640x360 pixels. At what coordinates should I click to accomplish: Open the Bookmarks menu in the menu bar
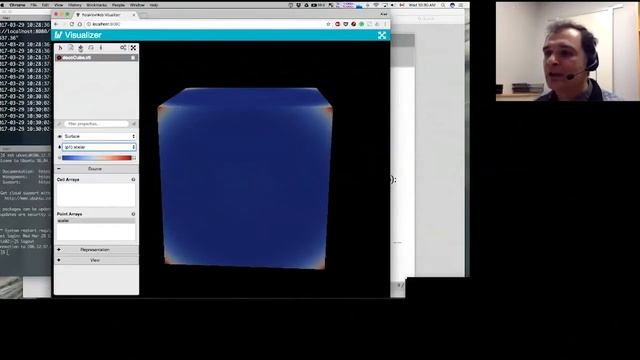tap(97, 5)
